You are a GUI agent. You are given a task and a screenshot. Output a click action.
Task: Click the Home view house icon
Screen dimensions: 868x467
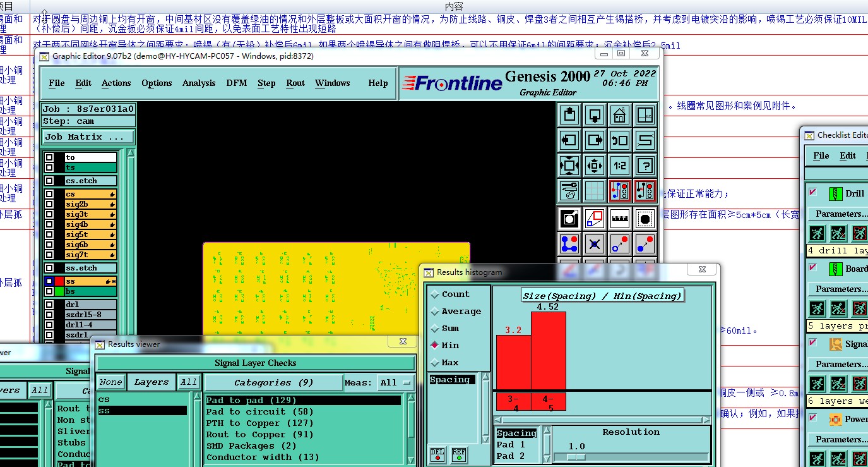point(619,116)
